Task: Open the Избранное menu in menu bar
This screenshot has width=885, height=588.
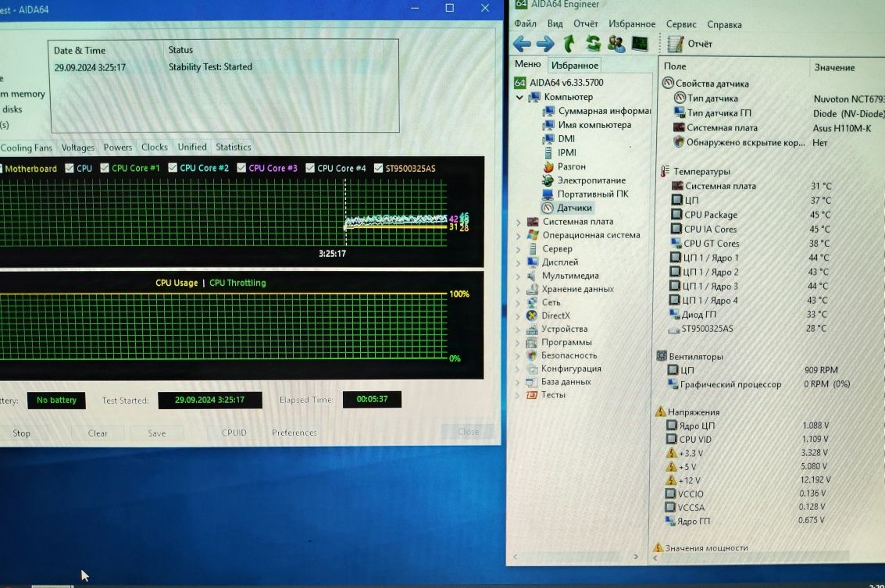Action: 632,24
